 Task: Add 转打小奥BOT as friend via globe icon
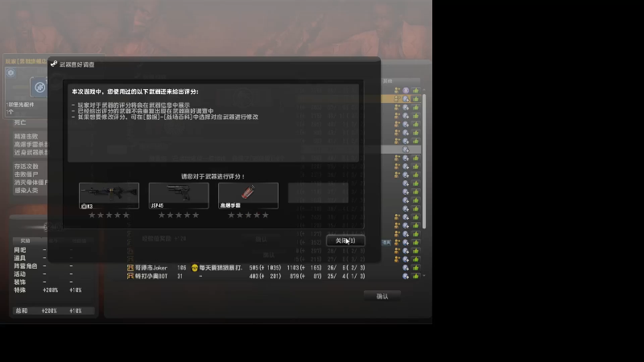click(406, 276)
